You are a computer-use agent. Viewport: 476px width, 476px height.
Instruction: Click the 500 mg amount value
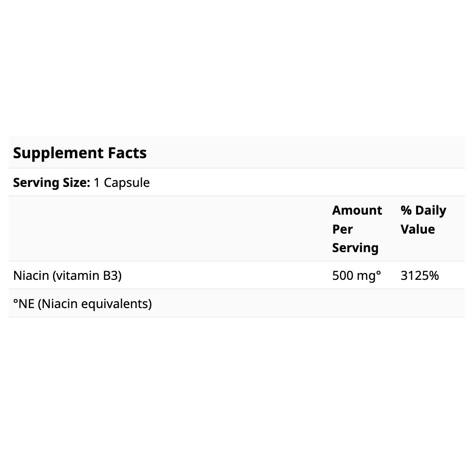tap(353, 275)
